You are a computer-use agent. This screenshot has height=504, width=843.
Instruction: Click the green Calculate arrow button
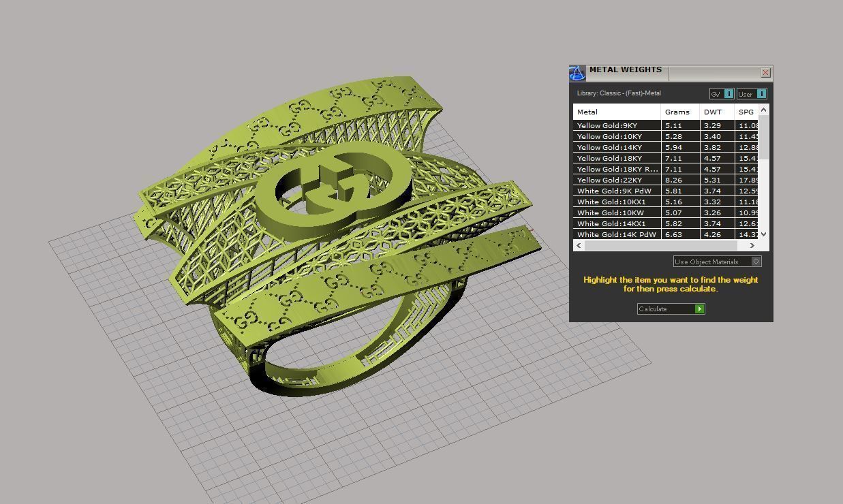coord(699,309)
